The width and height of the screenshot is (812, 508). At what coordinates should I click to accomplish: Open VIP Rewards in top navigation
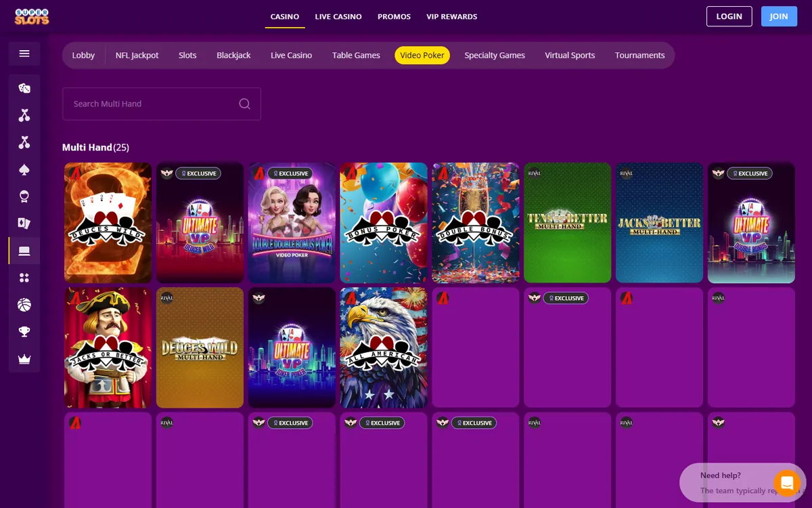[452, 16]
